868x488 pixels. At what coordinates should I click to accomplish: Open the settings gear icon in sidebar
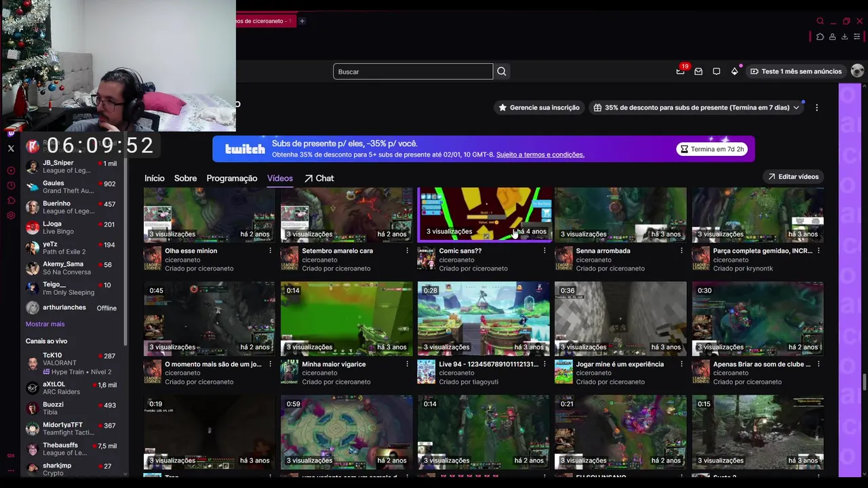(11, 216)
